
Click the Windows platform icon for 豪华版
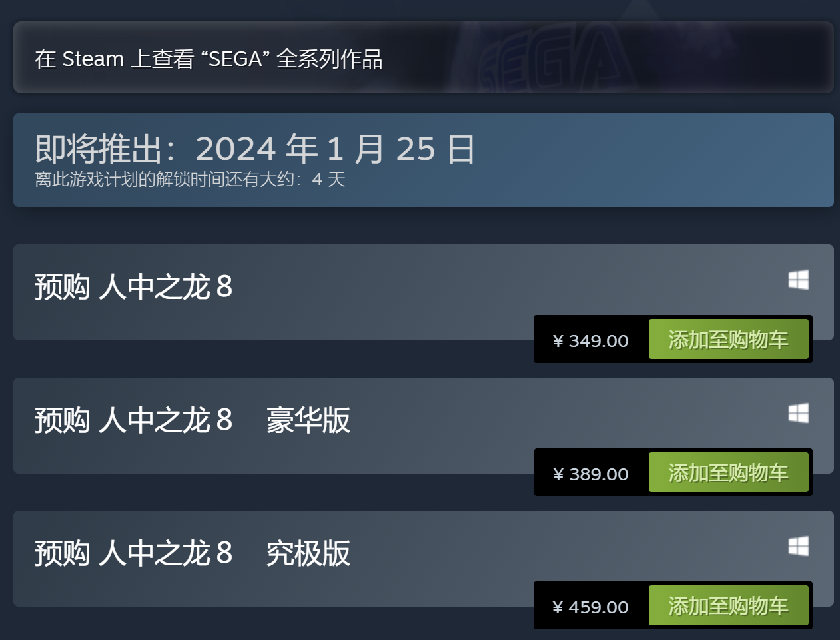(799, 414)
